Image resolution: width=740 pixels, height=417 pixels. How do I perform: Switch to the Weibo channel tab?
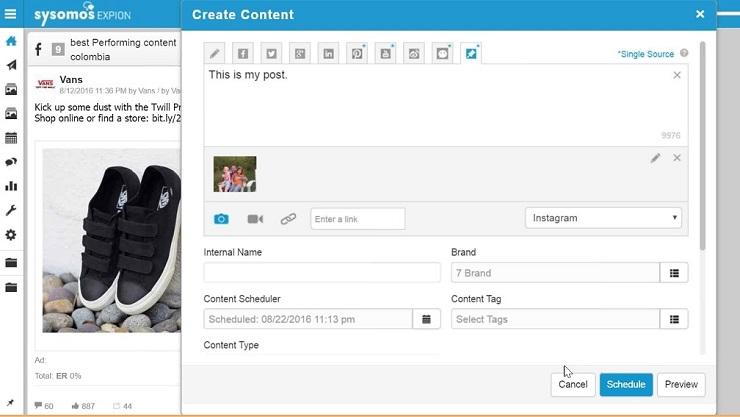[x=414, y=53]
